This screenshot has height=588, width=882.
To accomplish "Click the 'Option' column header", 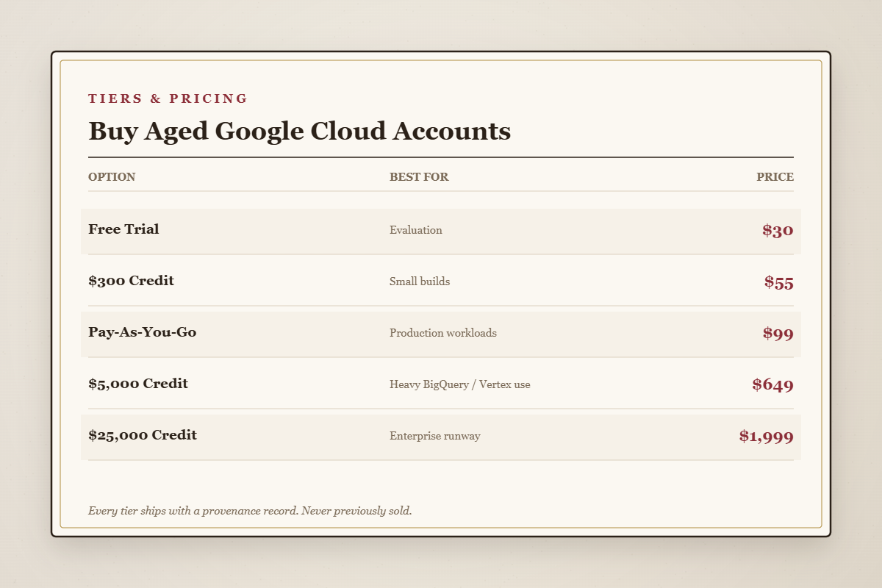I will (x=112, y=177).
